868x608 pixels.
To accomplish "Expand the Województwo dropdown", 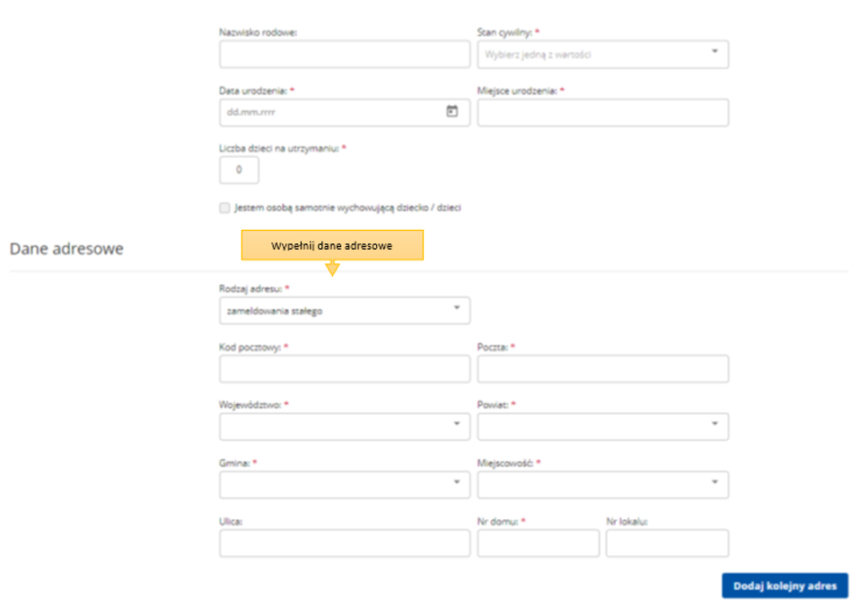I will tap(345, 427).
